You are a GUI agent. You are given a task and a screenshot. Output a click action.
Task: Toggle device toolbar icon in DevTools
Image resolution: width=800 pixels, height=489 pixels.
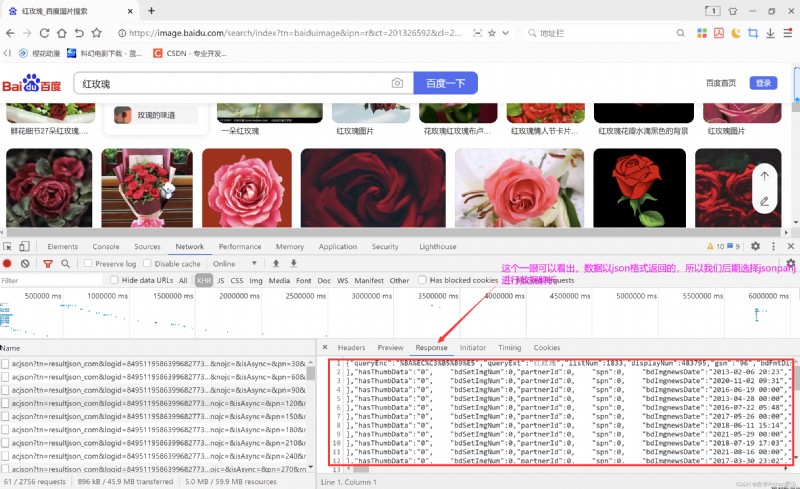(x=24, y=247)
